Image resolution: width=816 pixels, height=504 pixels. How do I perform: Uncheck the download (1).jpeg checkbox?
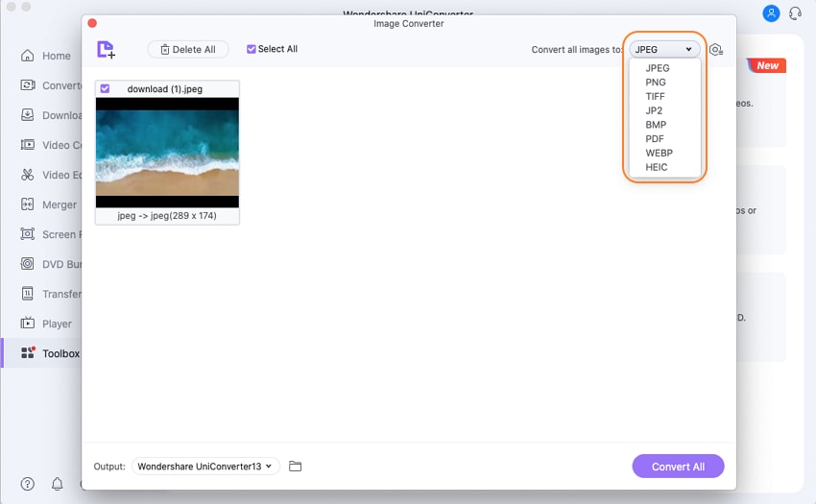click(x=105, y=88)
